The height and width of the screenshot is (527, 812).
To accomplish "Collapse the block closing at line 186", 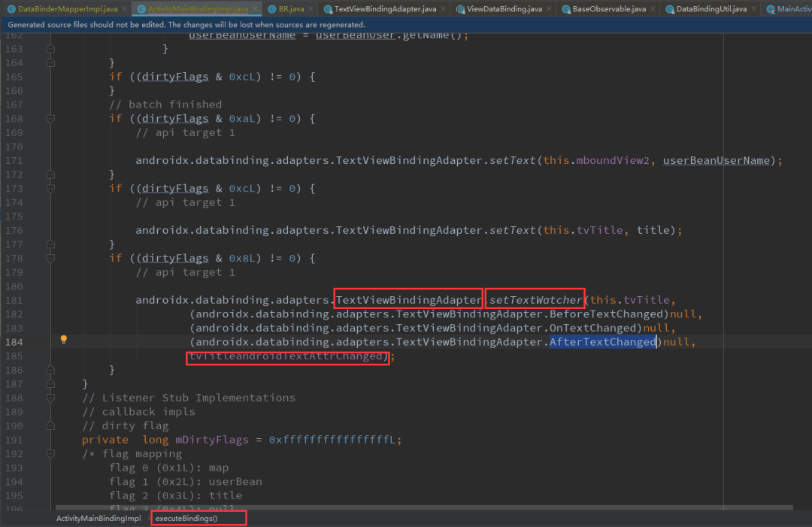I will click(51, 370).
